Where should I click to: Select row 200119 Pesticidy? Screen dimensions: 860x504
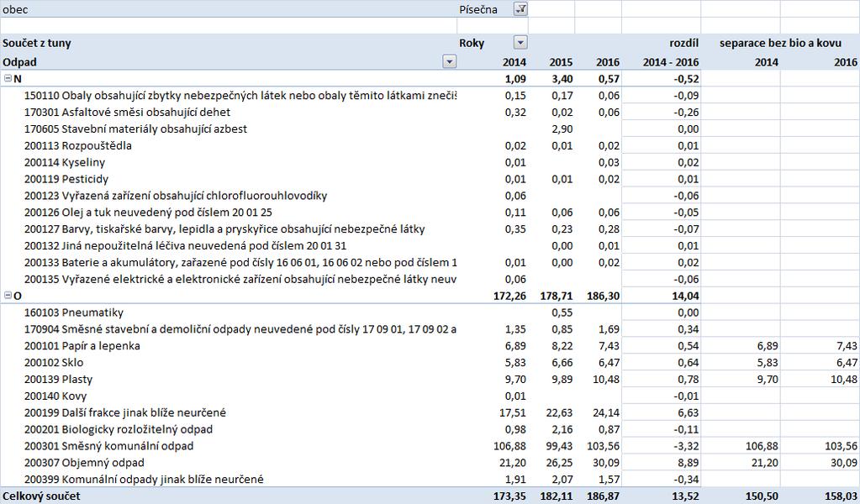click(66, 179)
